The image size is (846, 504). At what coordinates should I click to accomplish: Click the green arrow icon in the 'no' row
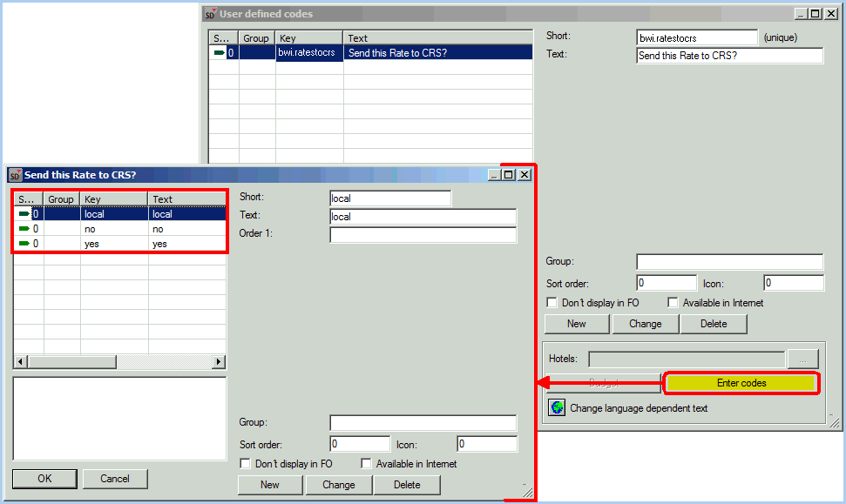[24, 229]
